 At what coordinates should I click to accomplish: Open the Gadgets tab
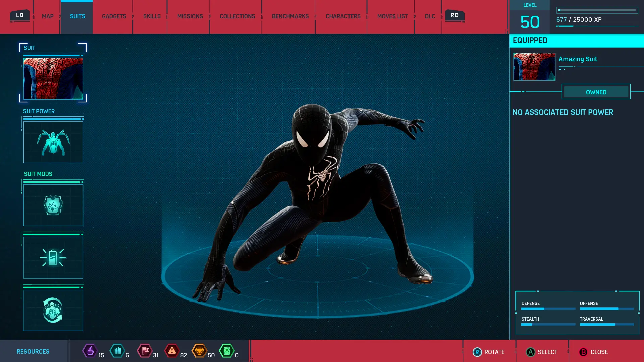pos(114,16)
